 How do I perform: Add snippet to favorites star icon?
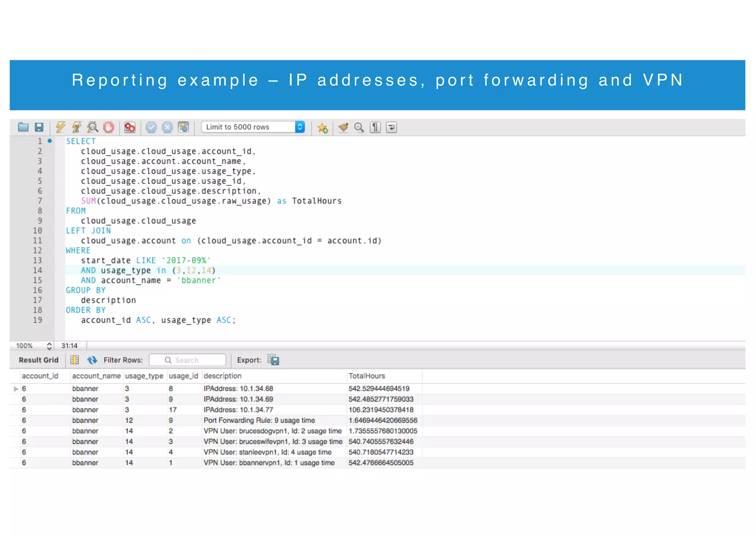click(x=323, y=128)
